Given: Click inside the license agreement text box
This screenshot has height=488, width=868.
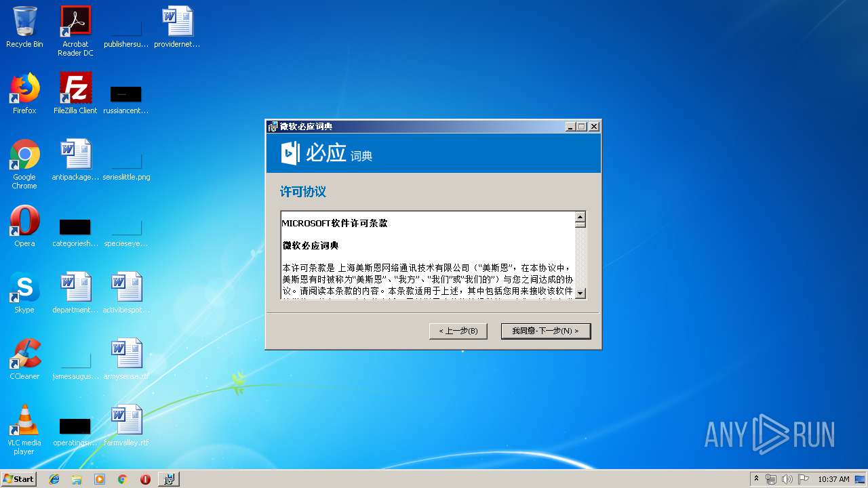Looking at the screenshot, I should 428,256.
